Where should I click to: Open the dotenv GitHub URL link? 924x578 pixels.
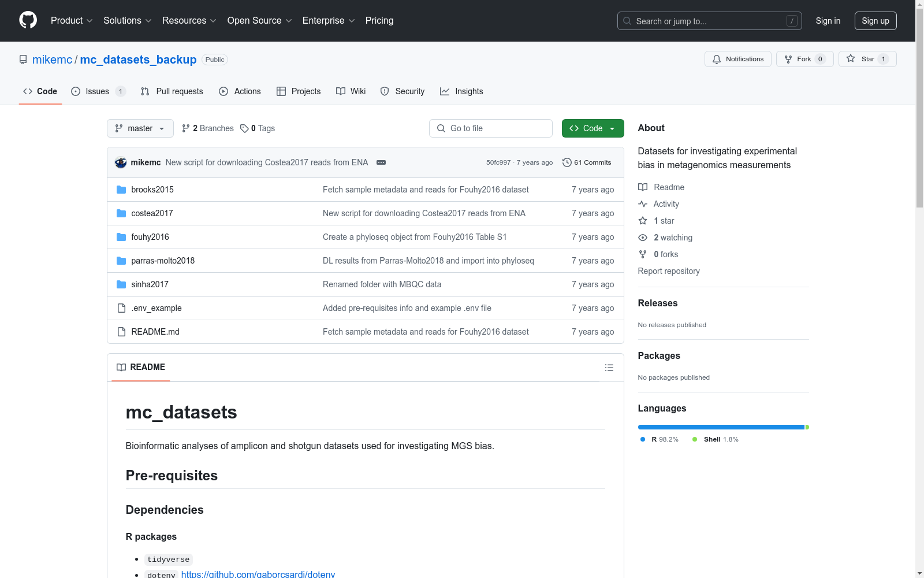pos(258,574)
